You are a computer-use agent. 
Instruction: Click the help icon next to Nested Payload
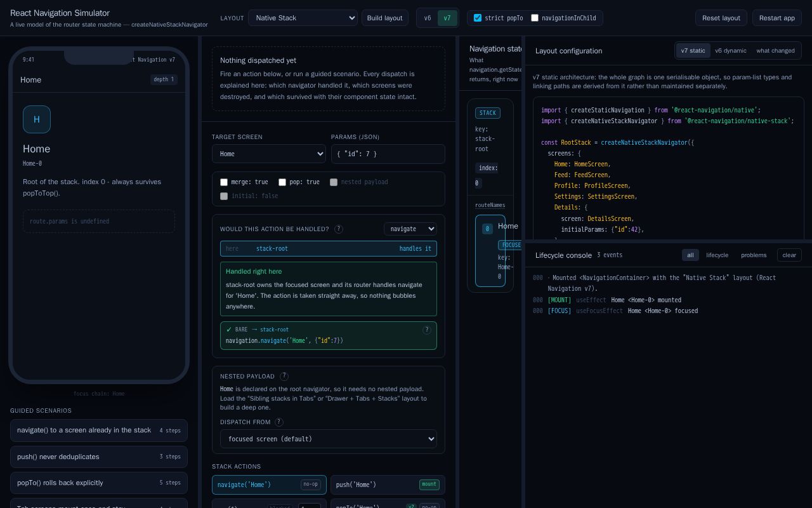pos(284,376)
